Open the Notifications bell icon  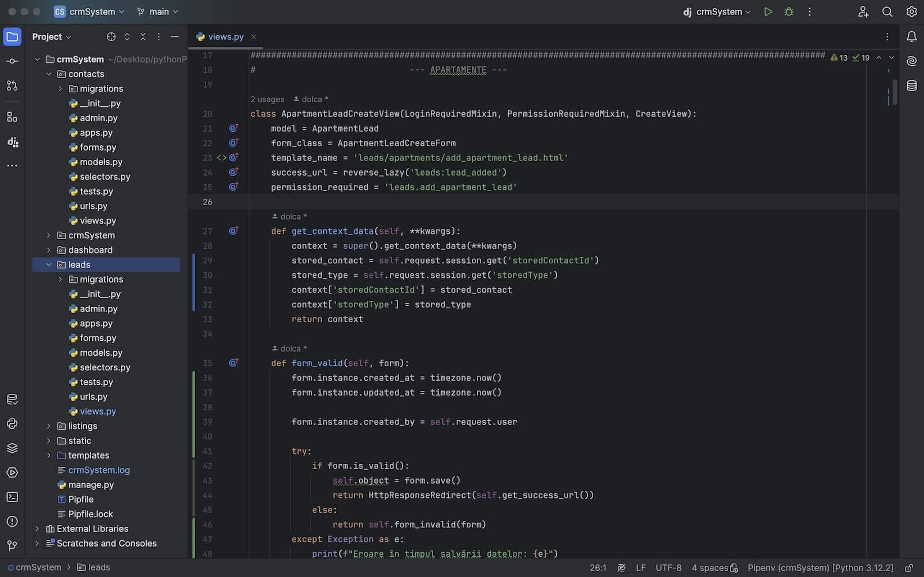coord(911,37)
